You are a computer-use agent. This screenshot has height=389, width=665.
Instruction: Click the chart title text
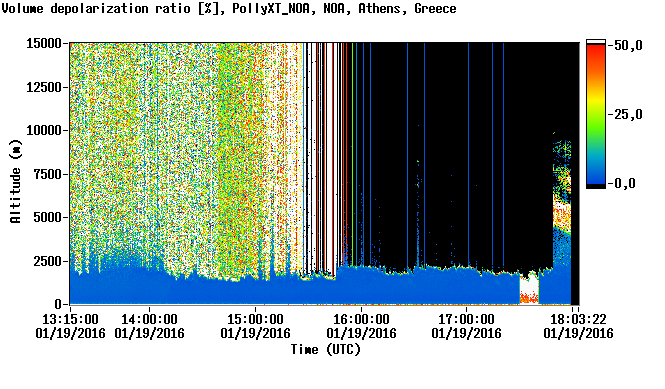pos(229,9)
